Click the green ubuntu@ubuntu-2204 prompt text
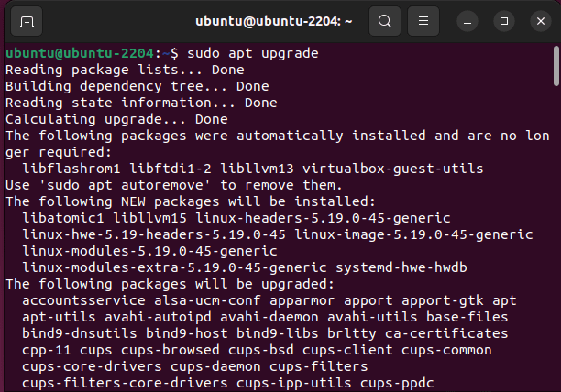 (x=80, y=54)
